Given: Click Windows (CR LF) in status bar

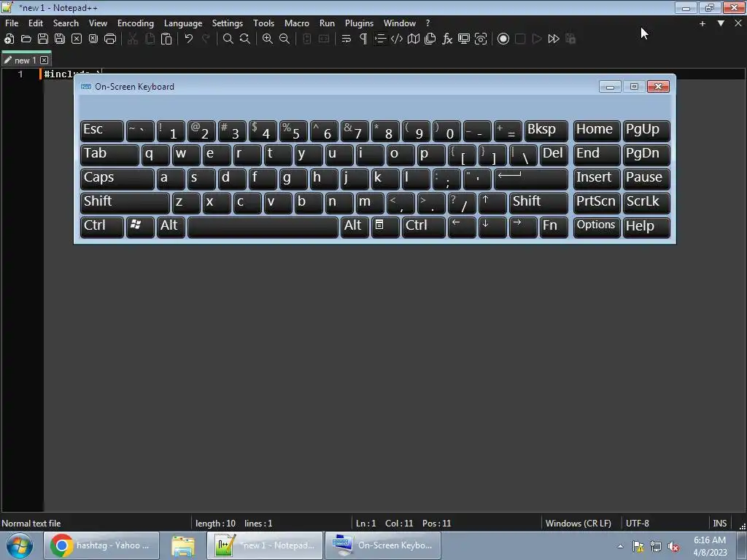Looking at the screenshot, I should pyautogui.click(x=578, y=523).
